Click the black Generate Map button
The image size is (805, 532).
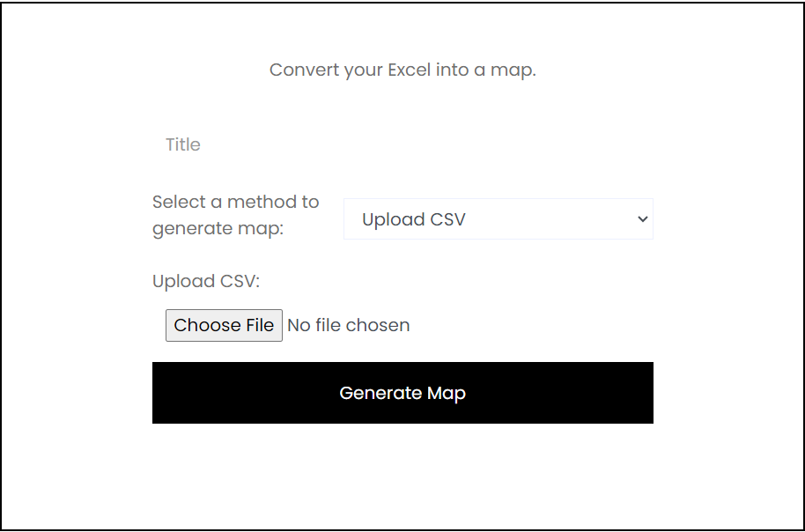pos(402,393)
